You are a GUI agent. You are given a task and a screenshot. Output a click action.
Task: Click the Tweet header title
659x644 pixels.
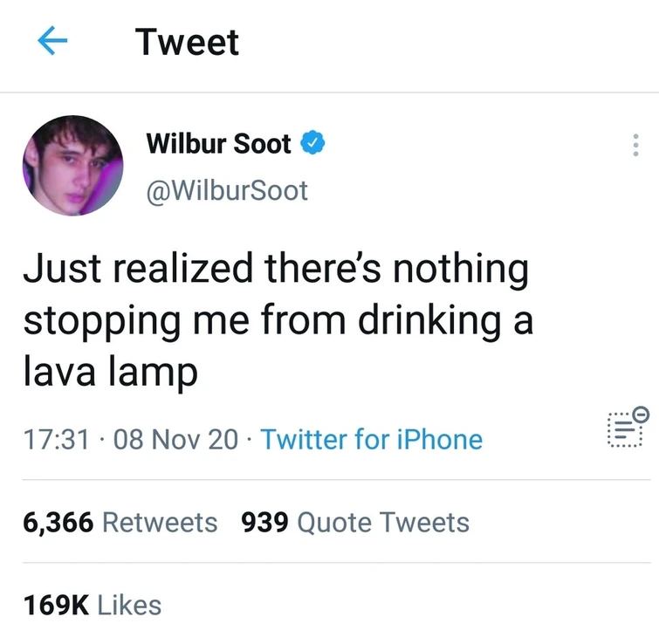[x=187, y=42]
